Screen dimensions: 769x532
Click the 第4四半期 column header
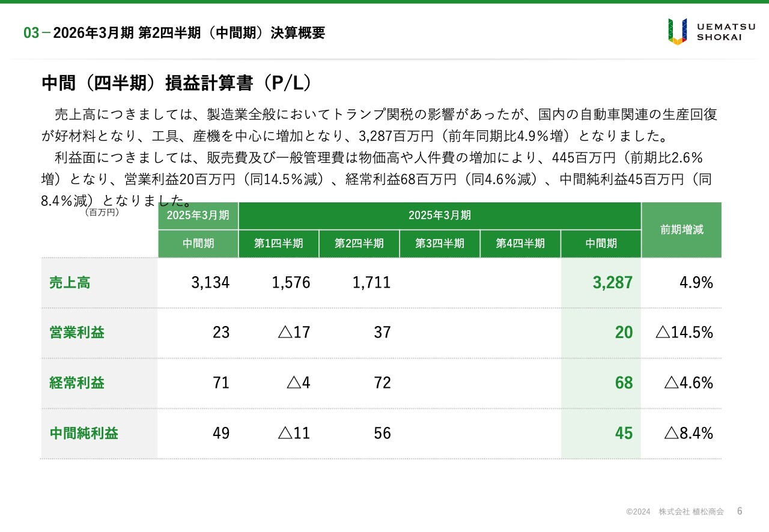click(x=520, y=244)
